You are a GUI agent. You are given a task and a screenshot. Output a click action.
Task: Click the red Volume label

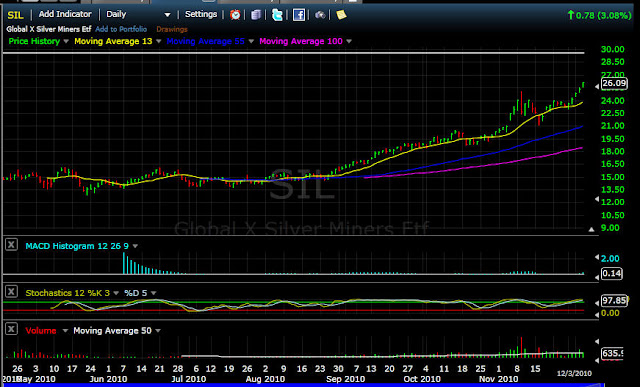point(40,331)
